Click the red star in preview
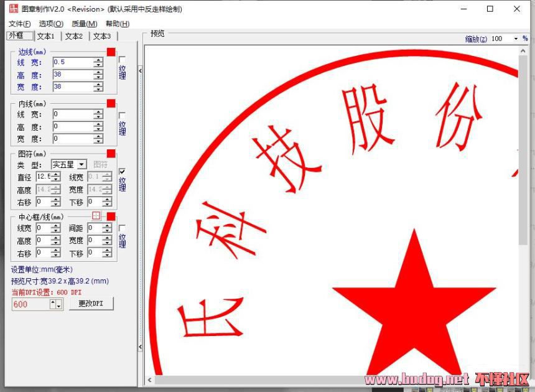The image size is (535, 392). (x=414, y=304)
